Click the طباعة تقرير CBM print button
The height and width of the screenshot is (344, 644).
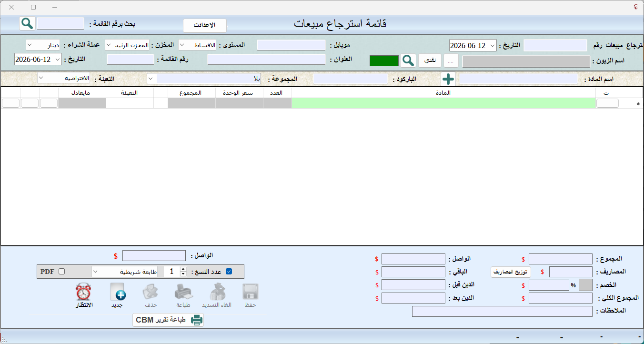(168, 320)
